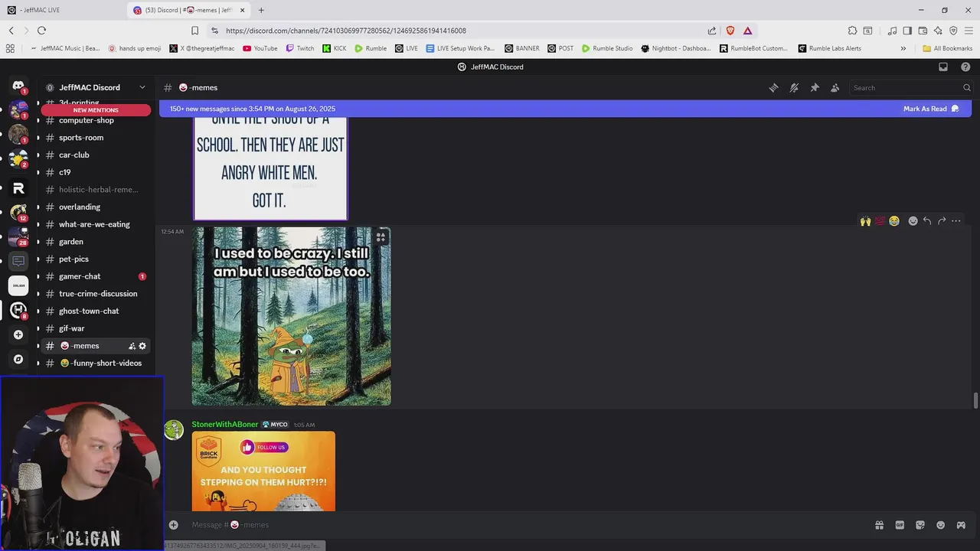Open the angry white men meme image

click(270, 169)
